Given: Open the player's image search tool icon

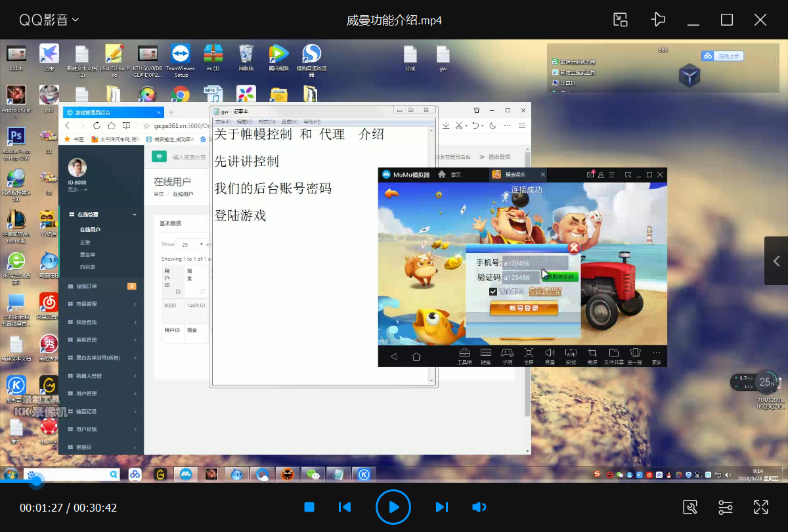Looking at the screenshot, I should (x=689, y=507).
